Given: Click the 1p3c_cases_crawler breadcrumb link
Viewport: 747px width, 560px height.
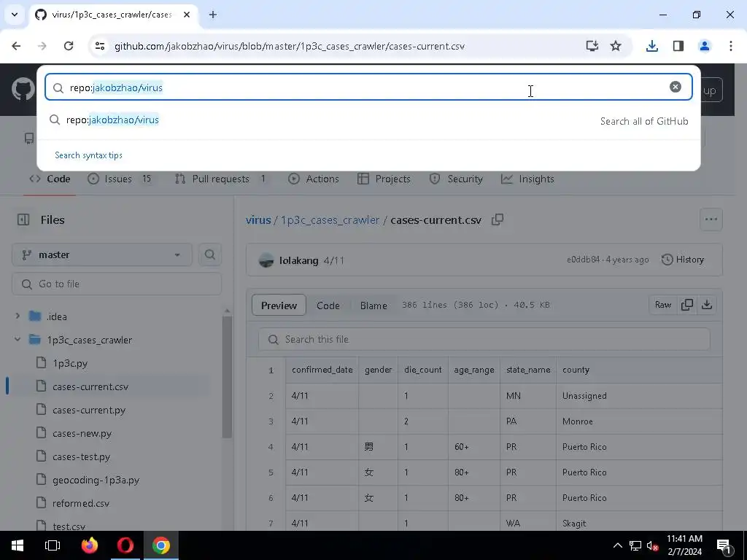Looking at the screenshot, I should (x=330, y=220).
